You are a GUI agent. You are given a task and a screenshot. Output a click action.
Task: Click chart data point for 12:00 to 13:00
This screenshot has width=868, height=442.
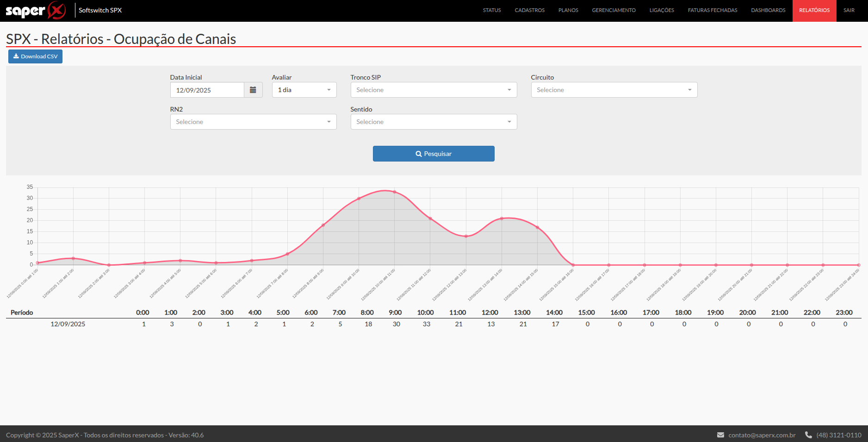coord(466,236)
